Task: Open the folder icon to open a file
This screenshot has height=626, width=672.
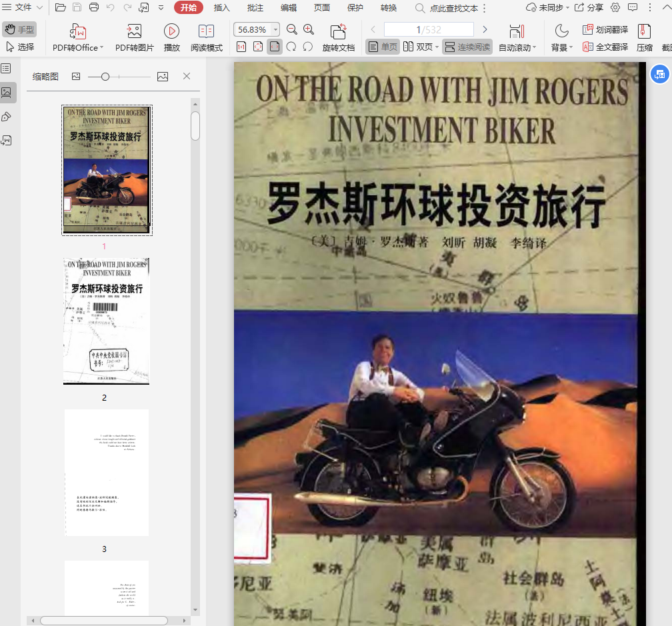Action: click(61, 7)
